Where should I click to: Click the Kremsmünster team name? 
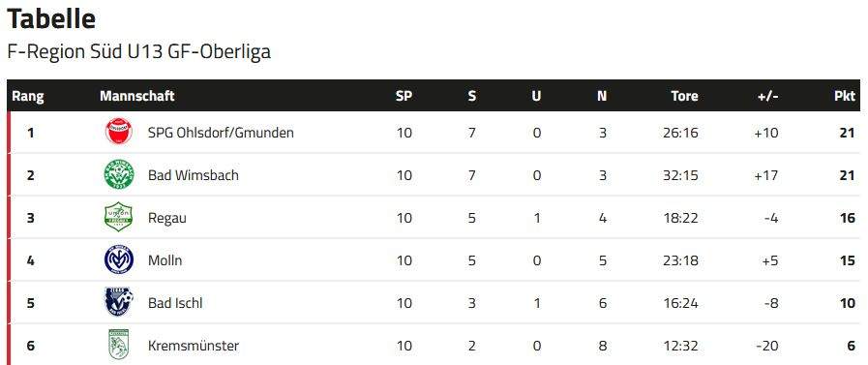point(194,346)
